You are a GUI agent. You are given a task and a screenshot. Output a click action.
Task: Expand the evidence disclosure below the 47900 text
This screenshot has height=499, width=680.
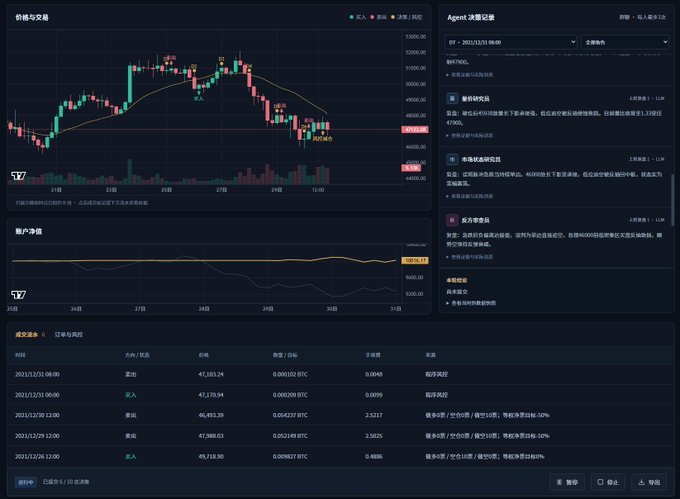pyautogui.click(x=470, y=75)
